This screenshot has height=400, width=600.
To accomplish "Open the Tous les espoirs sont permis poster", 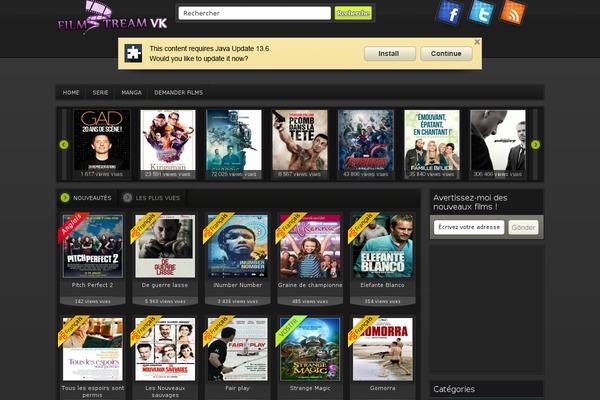I will click(x=93, y=349).
